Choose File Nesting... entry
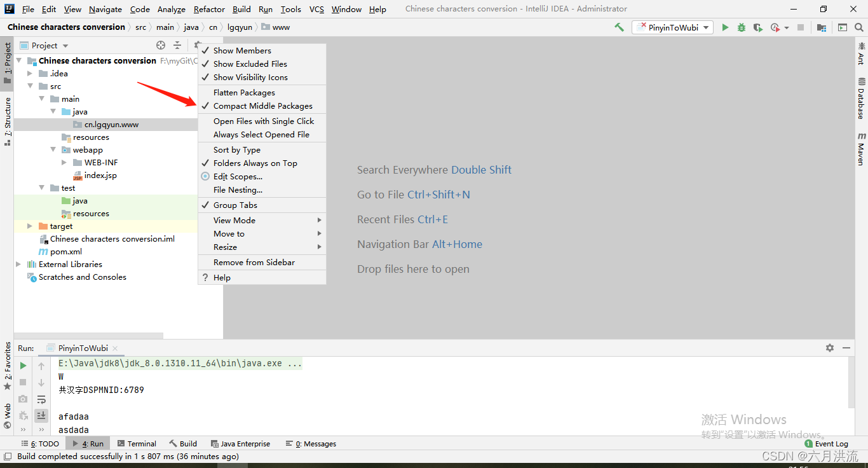 (x=262, y=189)
